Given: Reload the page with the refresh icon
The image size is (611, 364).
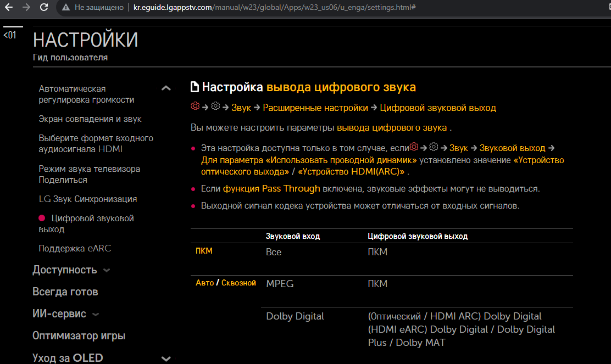Looking at the screenshot, I should tap(44, 8).
